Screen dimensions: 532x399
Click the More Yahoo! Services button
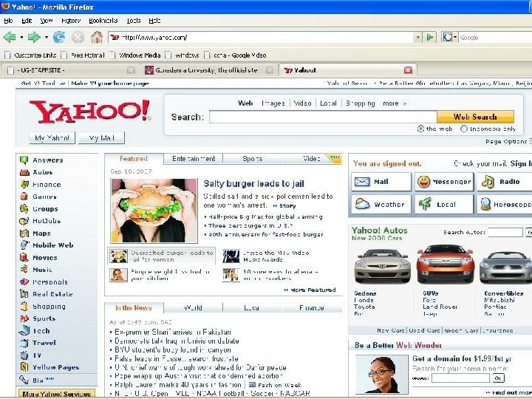click(56, 394)
